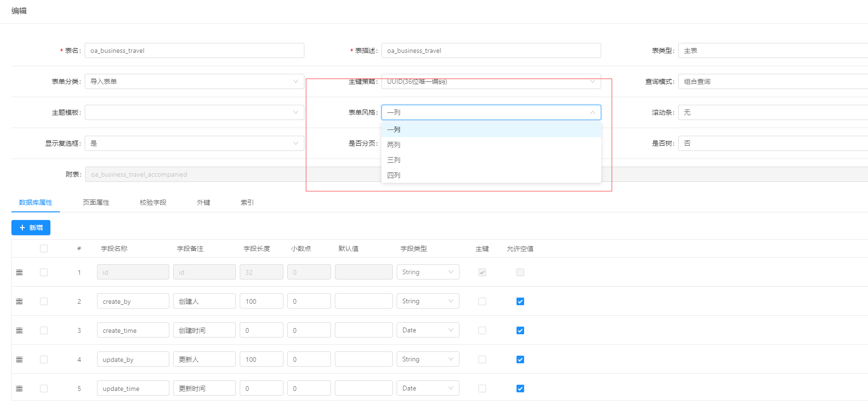Click the chevron in 表单分类 select box
This screenshot has width=868, height=409.
[296, 81]
